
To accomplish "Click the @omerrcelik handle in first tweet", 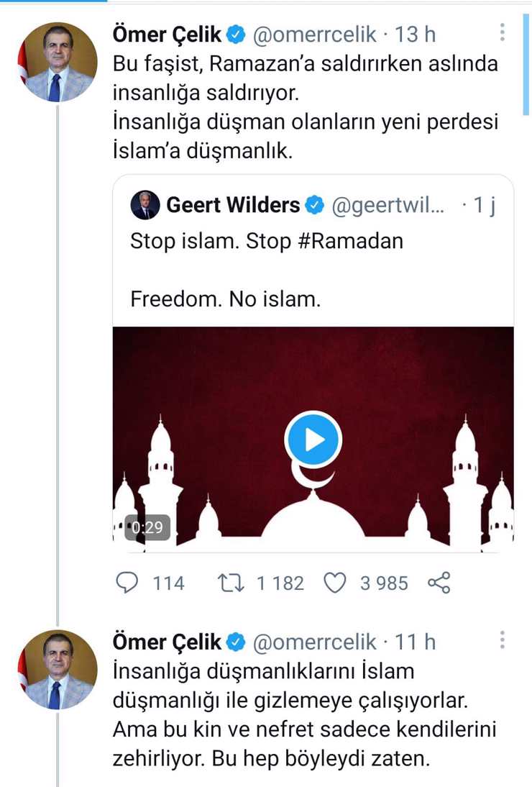I will pos(314,34).
